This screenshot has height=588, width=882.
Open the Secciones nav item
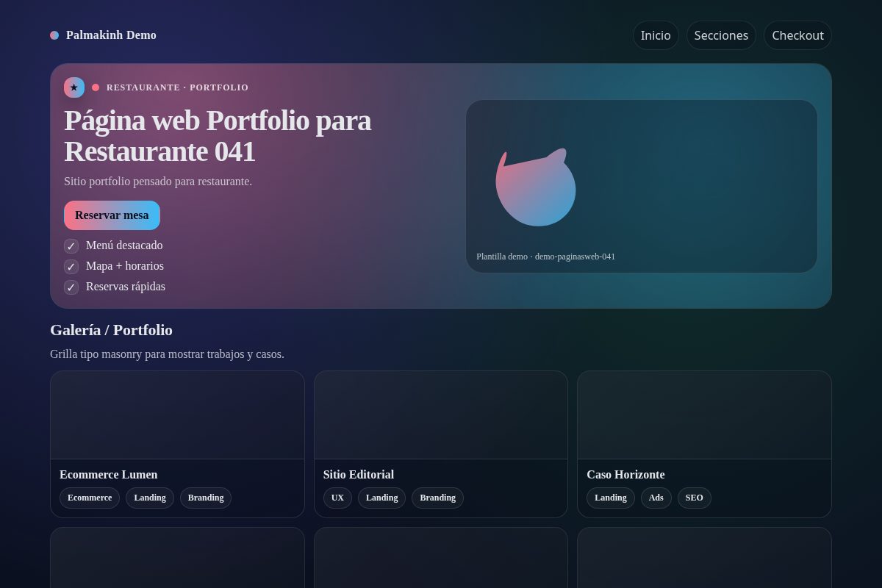pos(721,35)
